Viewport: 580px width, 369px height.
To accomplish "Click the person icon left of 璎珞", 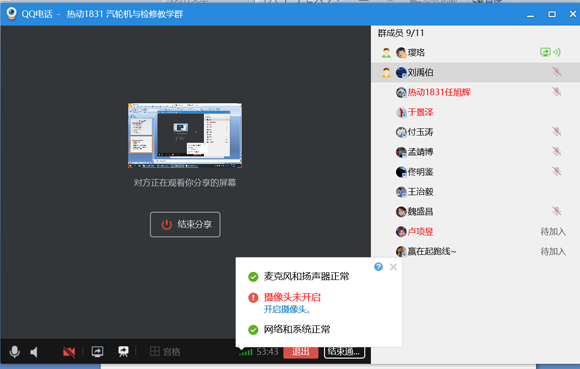I will [x=386, y=53].
